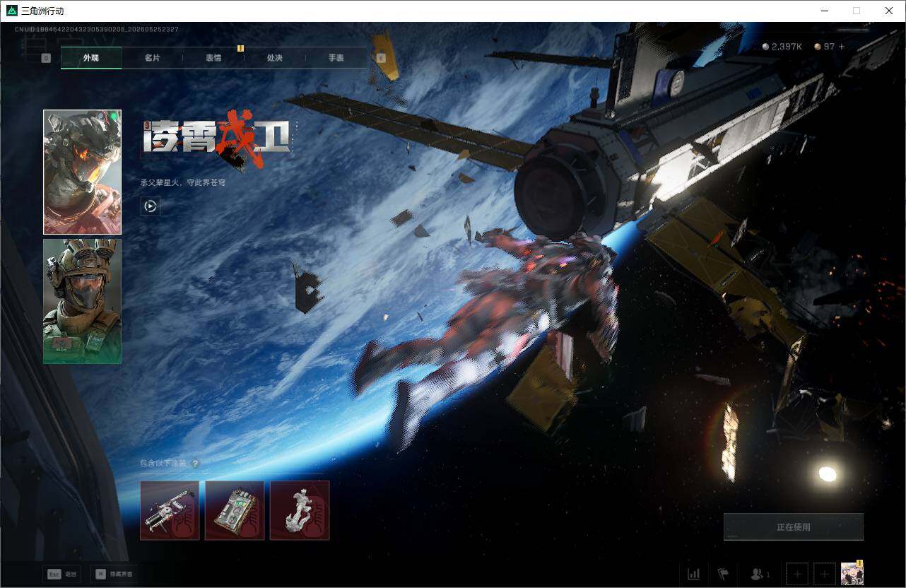This screenshot has height=588, width=906.
Task: Select the red armored operator skin thumbnail
Action: click(x=82, y=172)
